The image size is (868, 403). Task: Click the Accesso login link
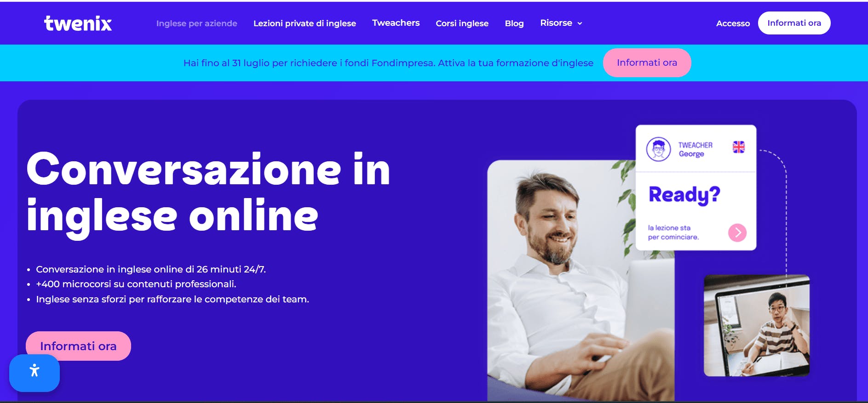click(x=733, y=23)
